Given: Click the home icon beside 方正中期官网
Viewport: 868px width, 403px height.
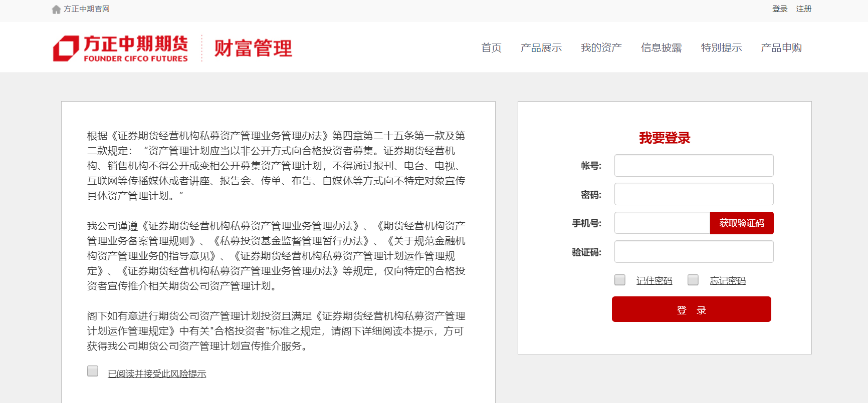Looking at the screenshot, I should (x=56, y=10).
